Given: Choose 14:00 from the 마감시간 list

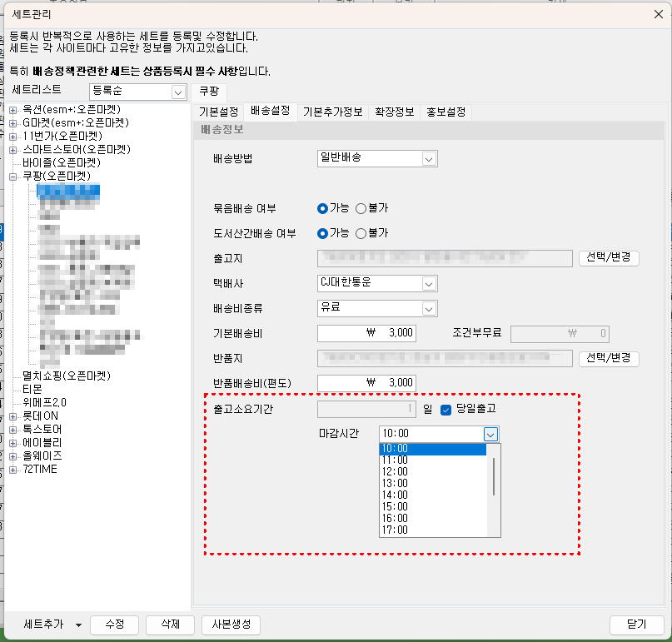Looking at the screenshot, I should pyautogui.click(x=395, y=493).
